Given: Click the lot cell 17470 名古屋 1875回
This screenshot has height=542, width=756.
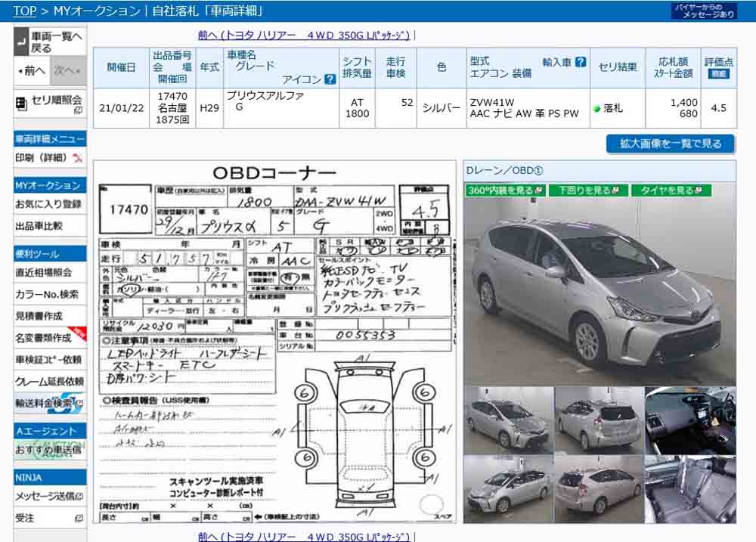Looking at the screenshot, I should pos(172,108).
